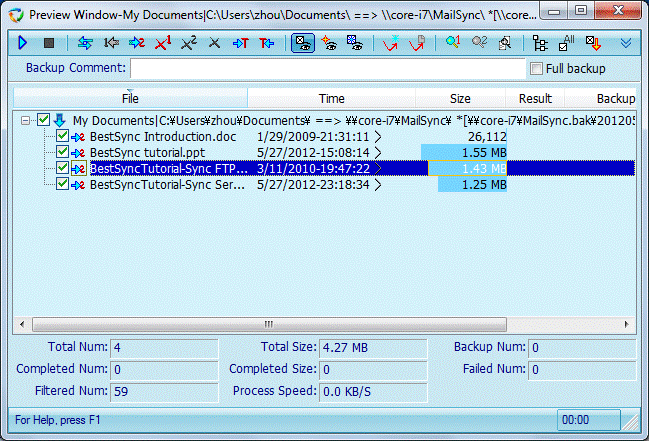Click the Result column header
The image size is (649, 441).
pos(535,98)
